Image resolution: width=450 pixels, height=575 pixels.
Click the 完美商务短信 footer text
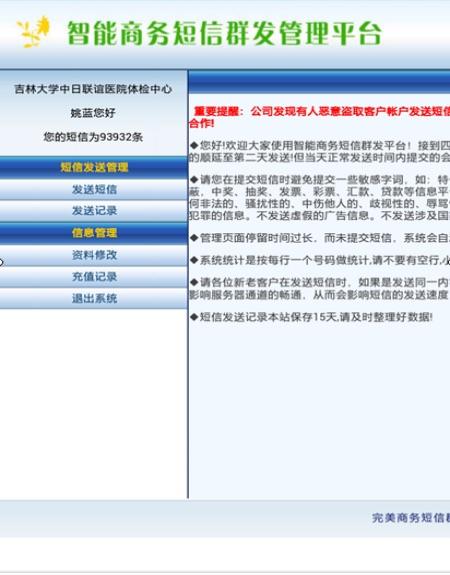(x=411, y=518)
